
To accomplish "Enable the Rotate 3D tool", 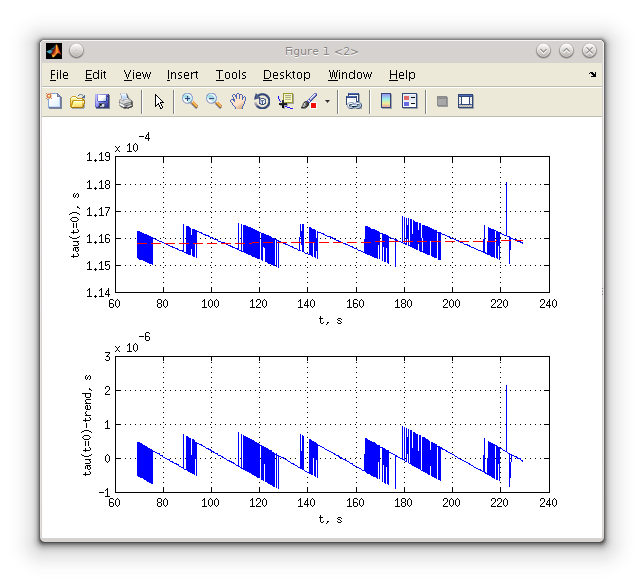I will coord(262,101).
